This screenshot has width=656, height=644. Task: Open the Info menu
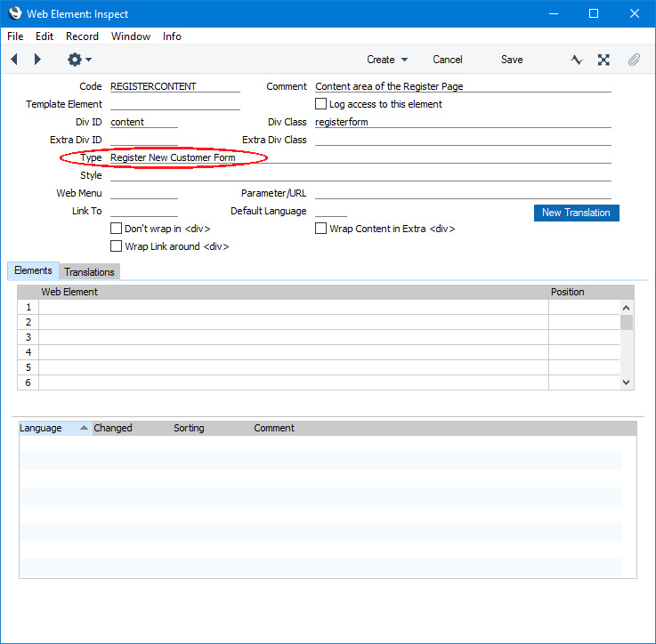pos(172,36)
